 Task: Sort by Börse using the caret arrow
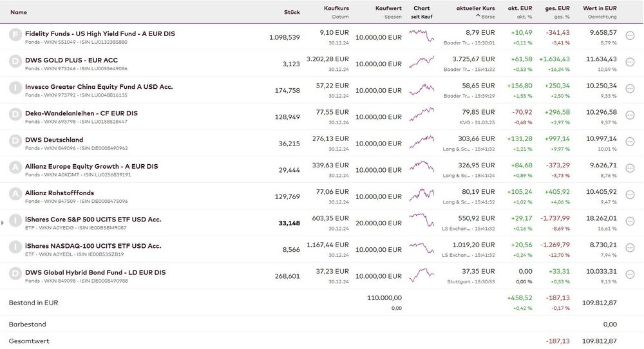point(478,16)
